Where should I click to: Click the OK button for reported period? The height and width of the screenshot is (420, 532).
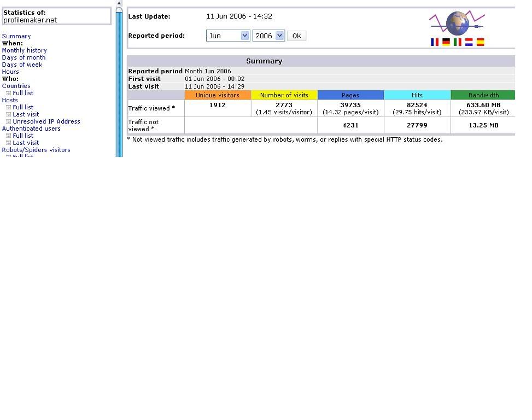(297, 36)
